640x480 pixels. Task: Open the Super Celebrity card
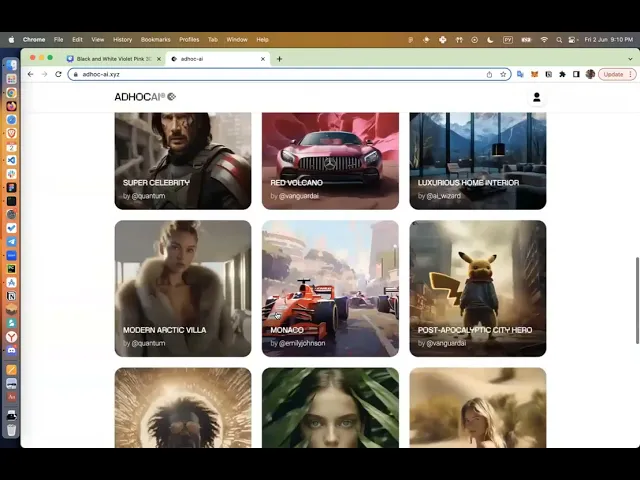[x=183, y=161]
